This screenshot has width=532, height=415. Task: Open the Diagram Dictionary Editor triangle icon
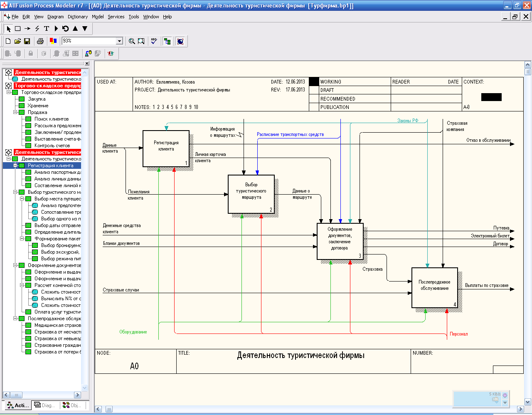56,29
